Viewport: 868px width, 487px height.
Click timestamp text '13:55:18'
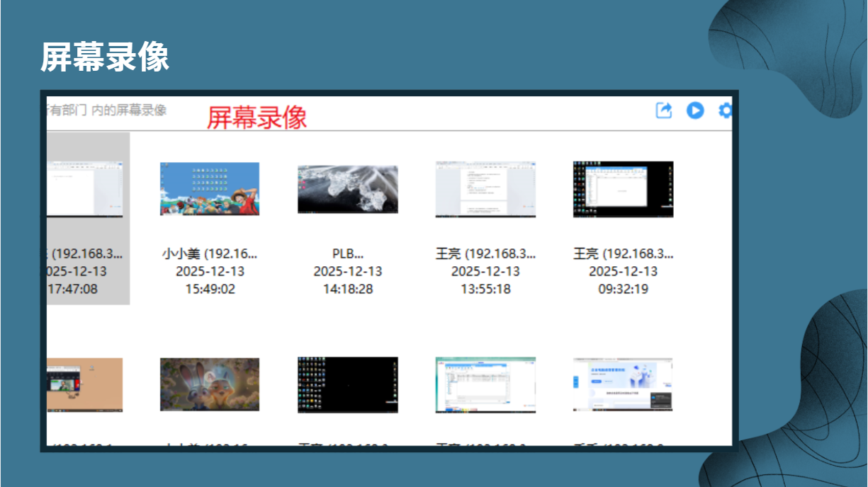[485, 289]
